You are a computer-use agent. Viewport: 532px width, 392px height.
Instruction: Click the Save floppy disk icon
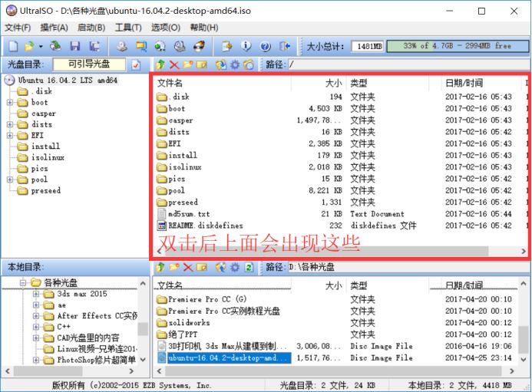point(75,46)
